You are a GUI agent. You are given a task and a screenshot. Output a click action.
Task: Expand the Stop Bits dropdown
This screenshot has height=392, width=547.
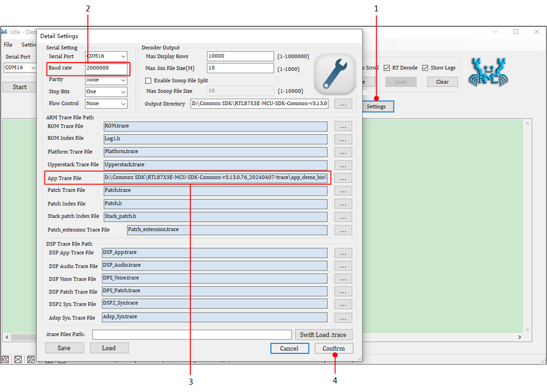tap(106, 91)
